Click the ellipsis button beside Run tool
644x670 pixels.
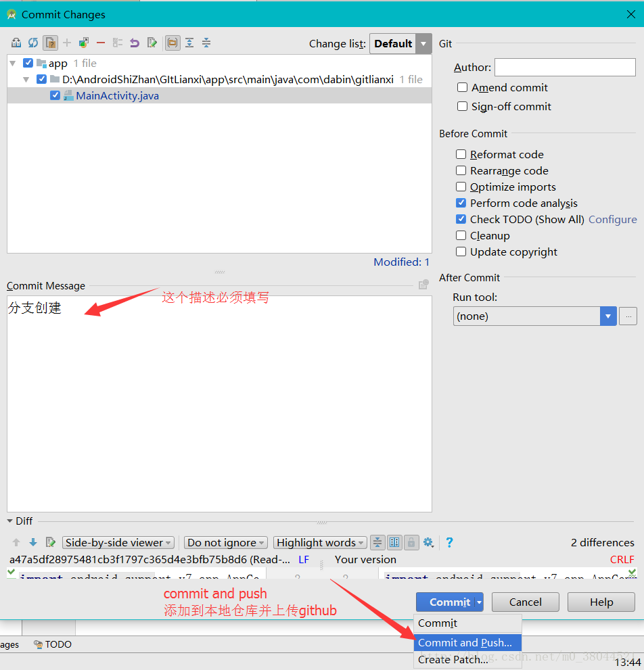(628, 316)
